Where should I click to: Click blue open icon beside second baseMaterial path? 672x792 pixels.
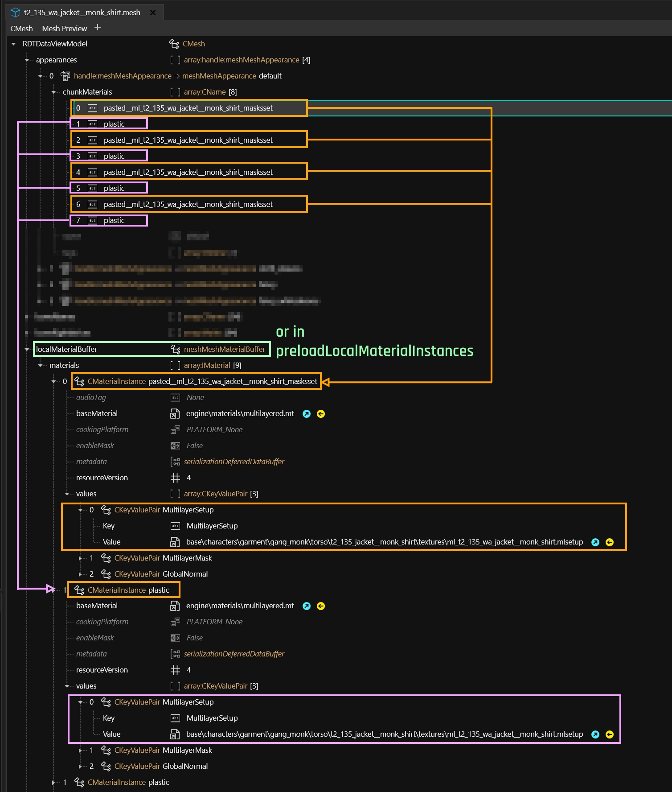(307, 606)
